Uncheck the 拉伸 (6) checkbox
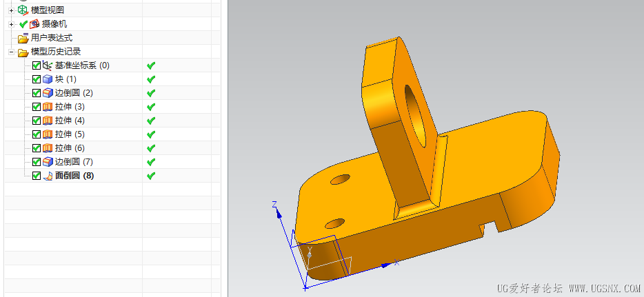 click(x=37, y=148)
